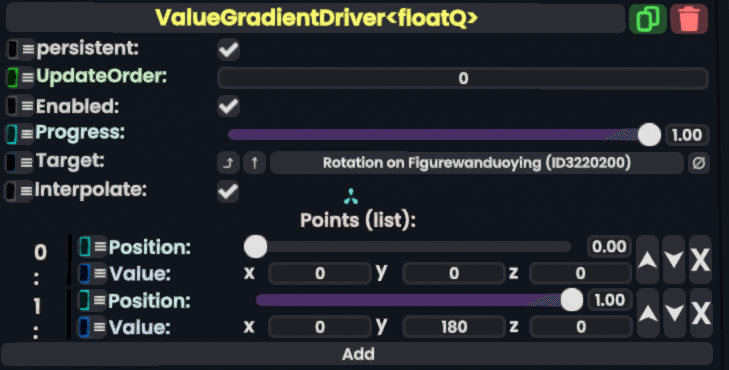Move point 1 up with its arrow
The image size is (729, 370).
[x=648, y=313]
